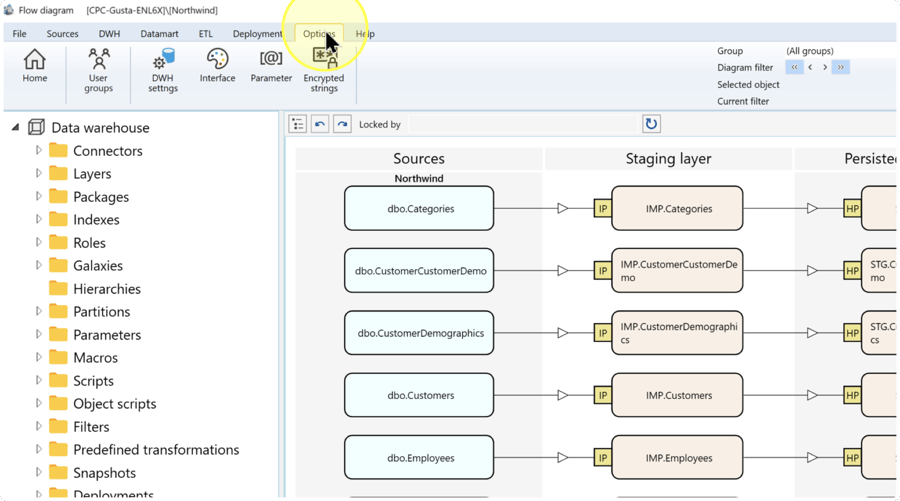Collapse the Data warehouse root node
This screenshot has width=900, height=501.
pyautogui.click(x=15, y=127)
